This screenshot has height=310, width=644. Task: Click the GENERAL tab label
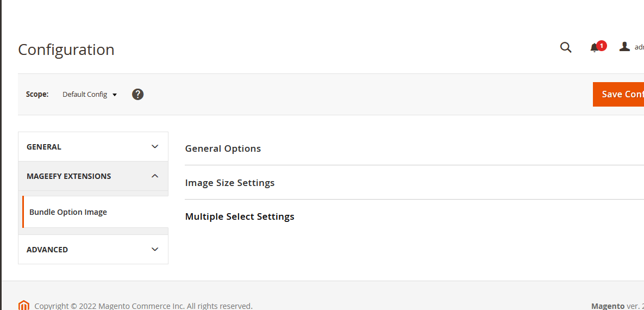coord(44,147)
